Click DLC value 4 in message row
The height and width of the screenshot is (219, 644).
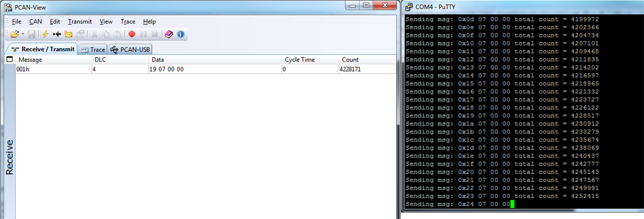tap(95, 69)
